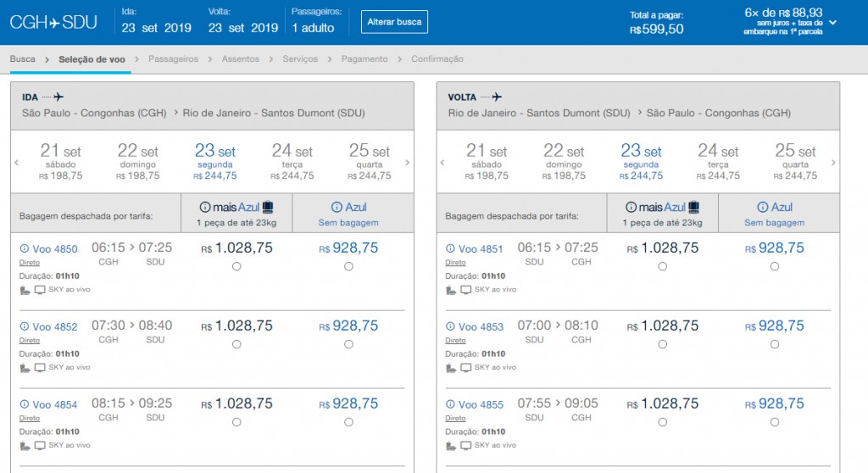Click the SKY TV icon under Voo 4855
Image resolution: width=868 pixels, height=473 pixels.
(466, 446)
